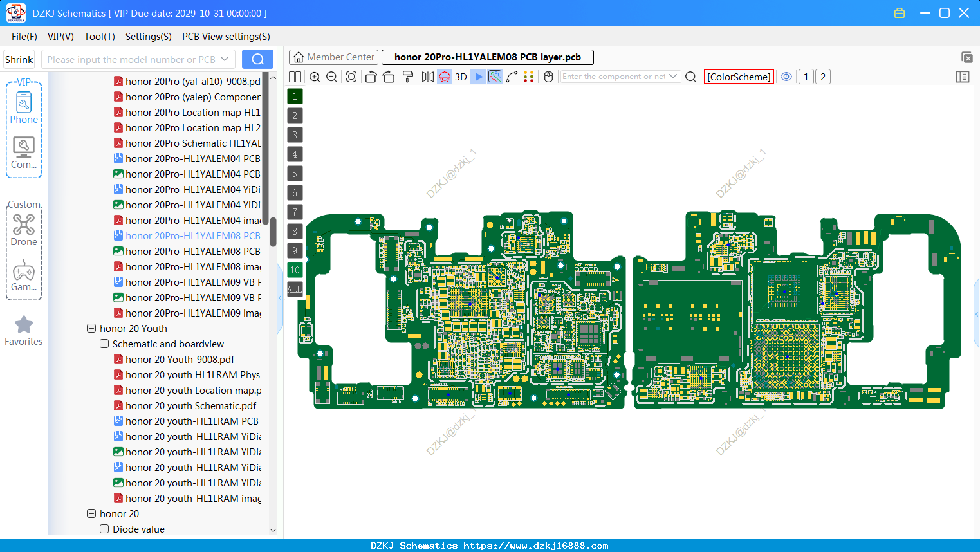This screenshot has height=552, width=980.
Task: Rotate board counterclockwise
Action: pos(371,77)
